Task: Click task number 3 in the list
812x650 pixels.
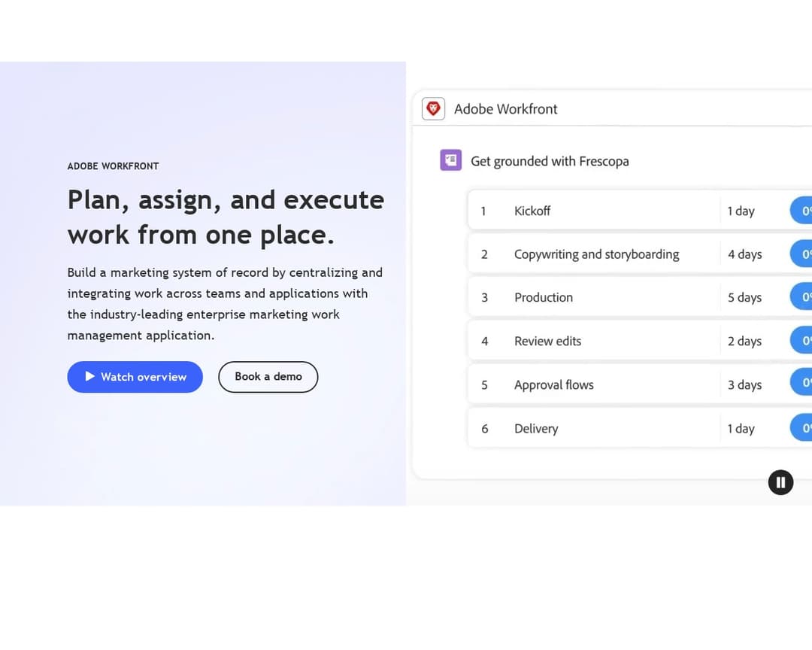Action: click(484, 297)
